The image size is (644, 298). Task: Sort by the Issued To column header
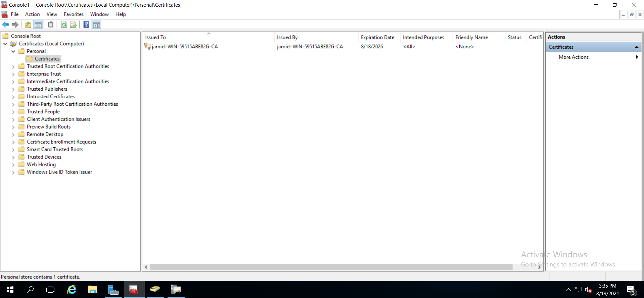208,37
